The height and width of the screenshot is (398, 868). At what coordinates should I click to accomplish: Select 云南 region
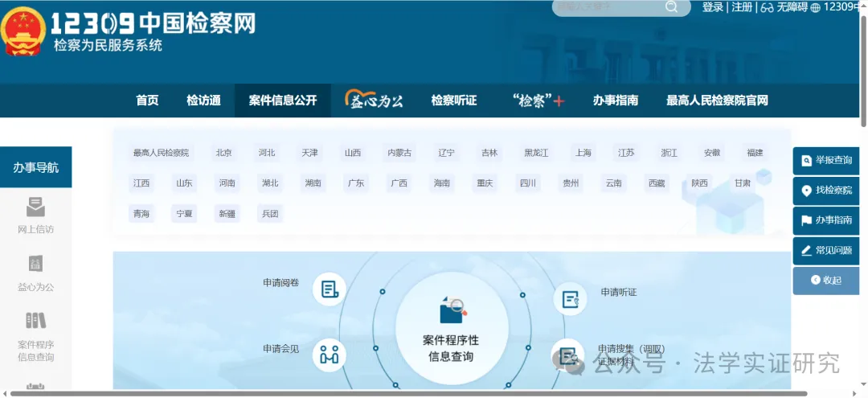(613, 183)
